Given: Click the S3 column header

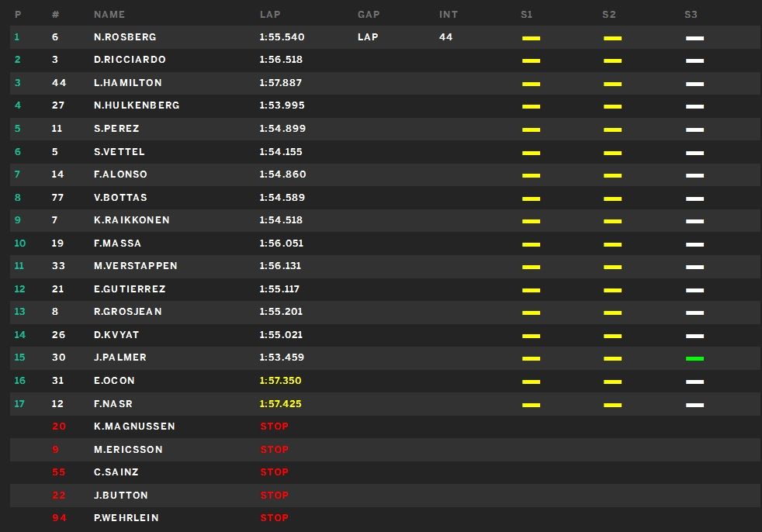Looking at the screenshot, I should (691, 15).
